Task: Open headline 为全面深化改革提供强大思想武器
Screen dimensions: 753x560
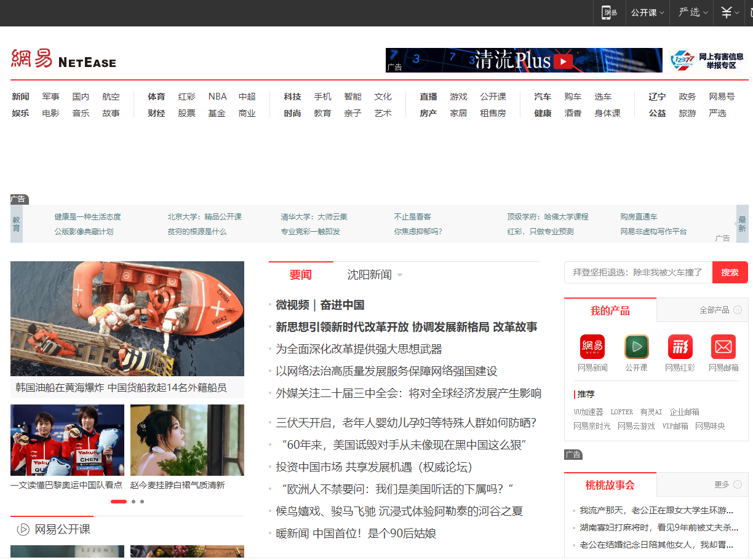Action: coord(359,349)
